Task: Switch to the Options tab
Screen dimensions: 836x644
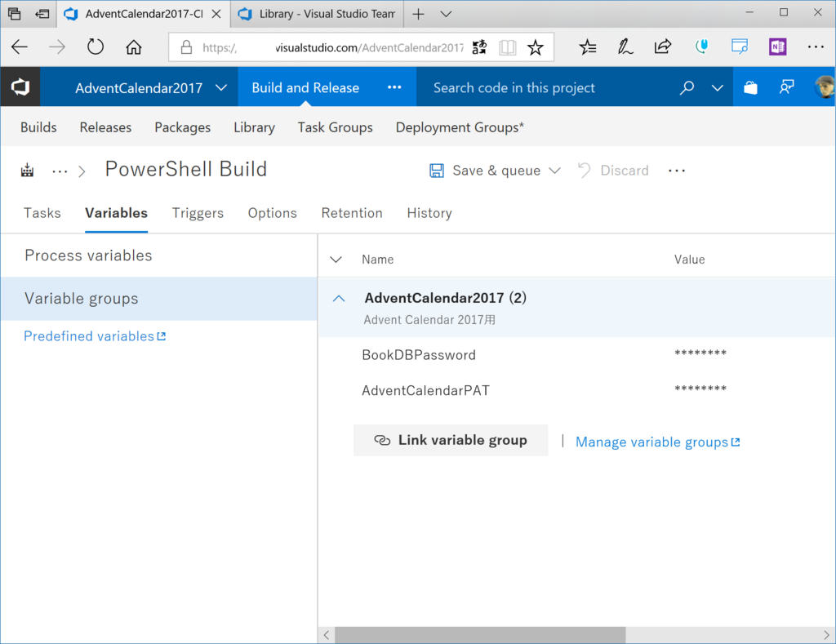Action: tap(273, 213)
